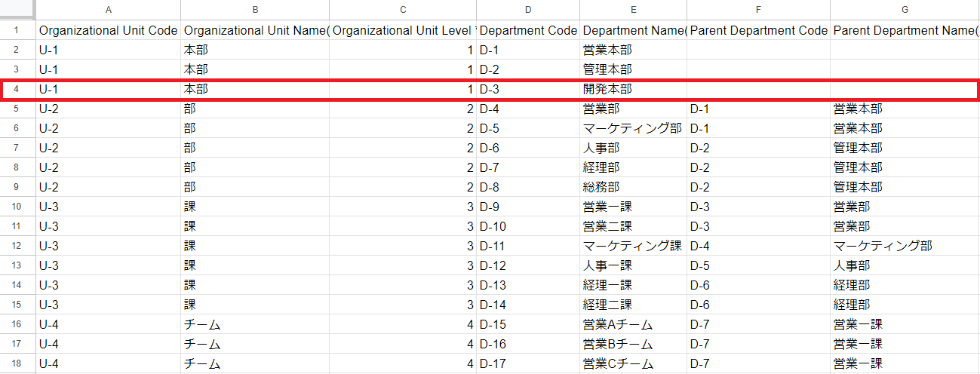Select the cell containing 開発本部
The image size is (980, 374).
tap(633, 89)
